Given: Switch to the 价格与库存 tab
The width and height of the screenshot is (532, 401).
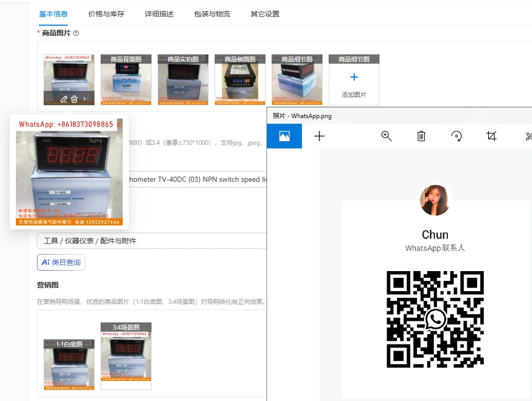Looking at the screenshot, I should [106, 14].
